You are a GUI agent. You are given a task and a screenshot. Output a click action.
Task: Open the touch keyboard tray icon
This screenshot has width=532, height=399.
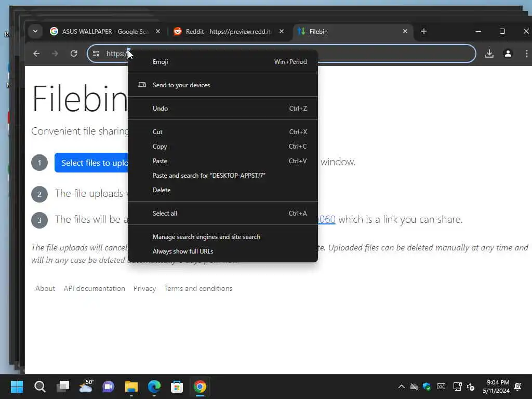(x=441, y=387)
